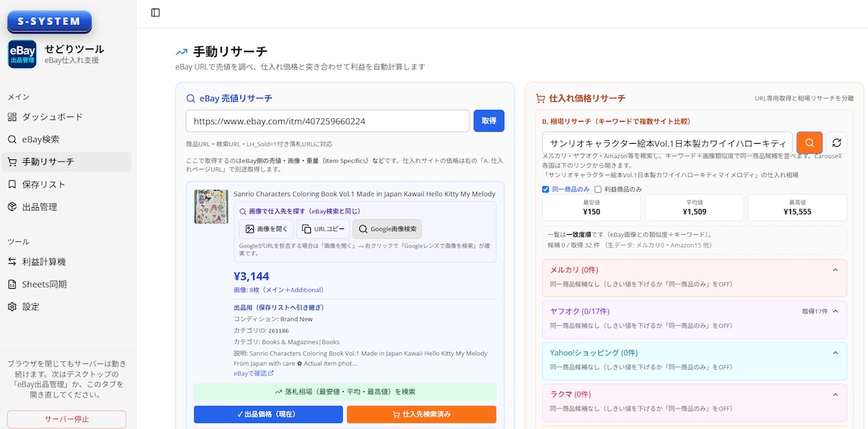Click カテゴリID: 261186 text
This screenshot has width=868, height=429.
coord(261,331)
